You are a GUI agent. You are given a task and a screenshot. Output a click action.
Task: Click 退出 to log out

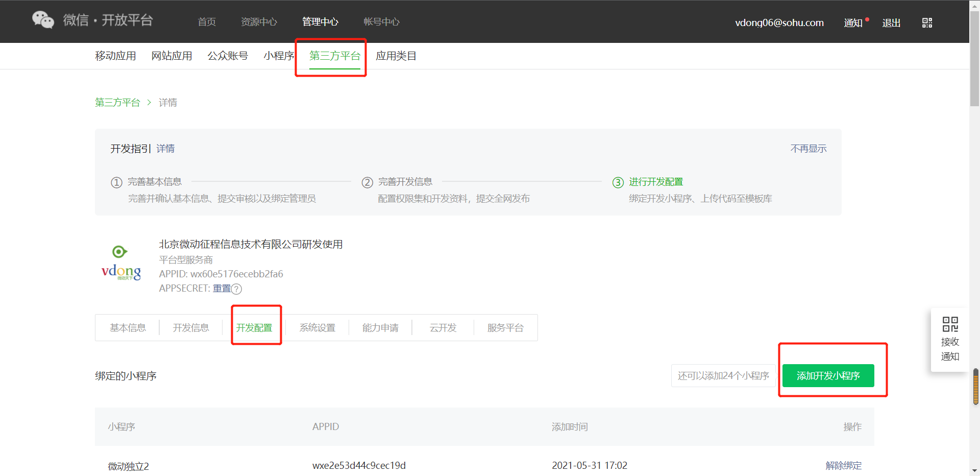tap(891, 23)
